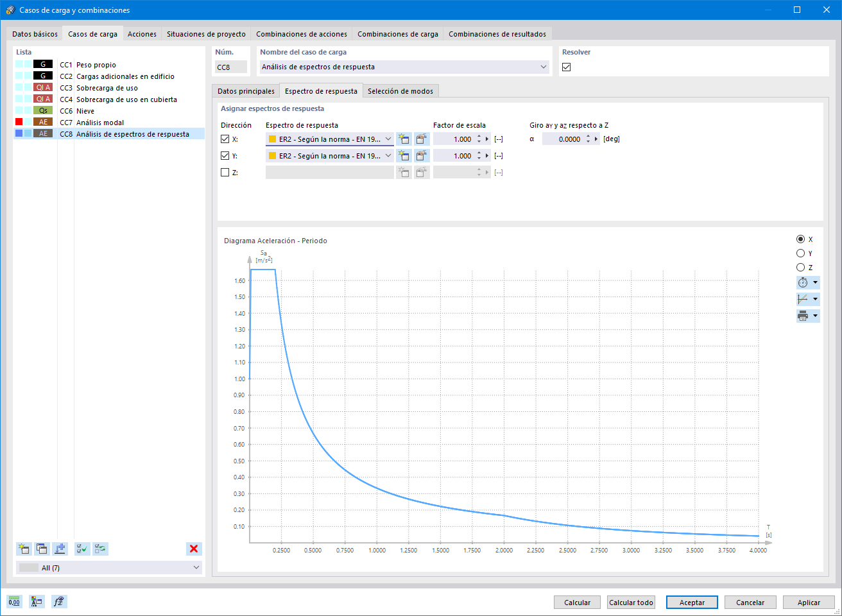Switch to Datos básicos tab
This screenshot has height=616, width=842.
point(35,34)
